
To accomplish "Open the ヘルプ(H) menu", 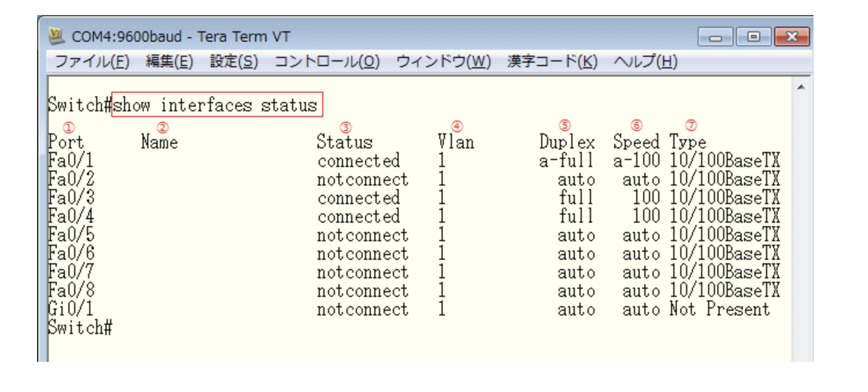I will click(645, 61).
